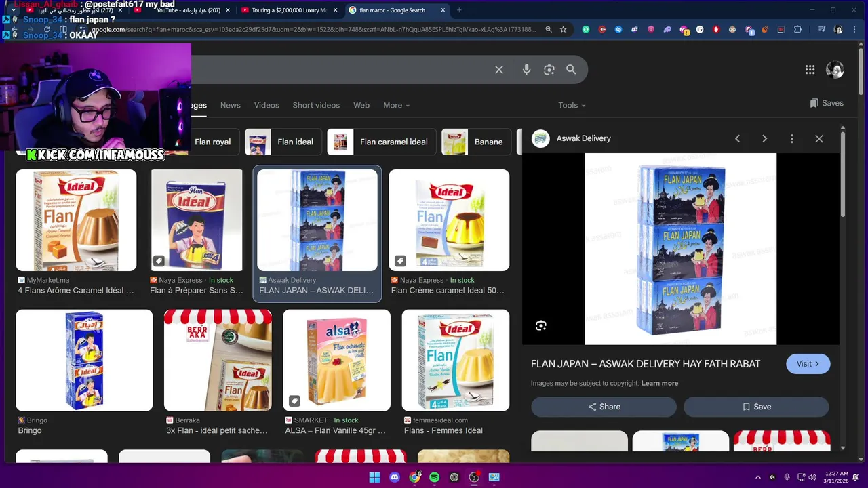Expand the More search types dropdown
The width and height of the screenshot is (868, 488).
(x=396, y=105)
